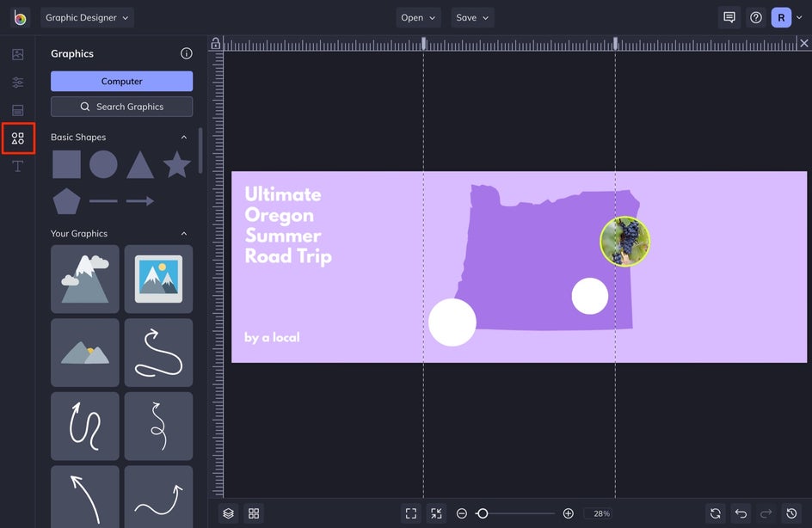Open the feedback chat icon
The image size is (812, 528).
coord(729,17)
